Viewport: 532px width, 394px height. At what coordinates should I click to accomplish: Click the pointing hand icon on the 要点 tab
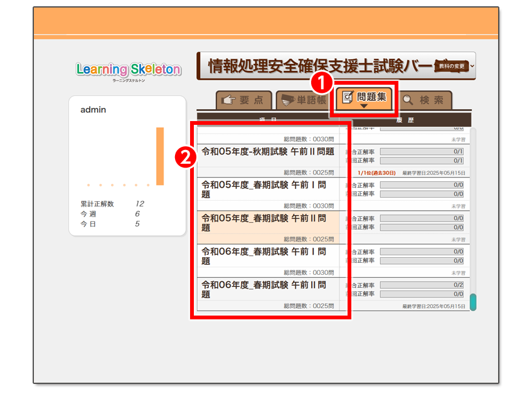[228, 100]
